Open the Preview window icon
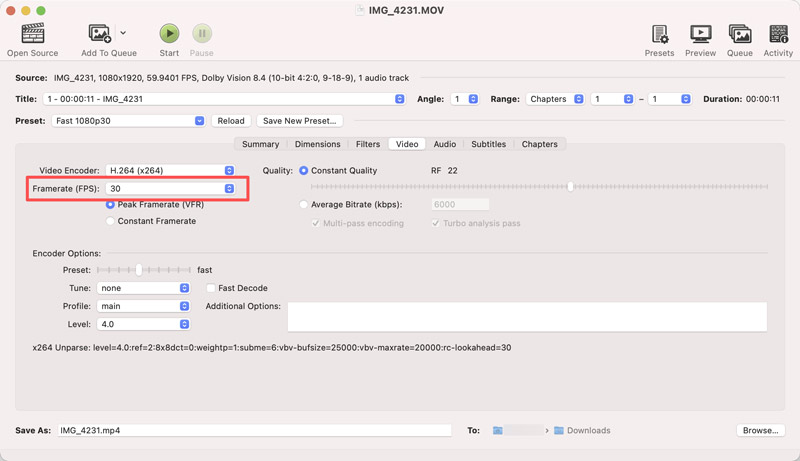 pyautogui.click(x=700, y=34)
